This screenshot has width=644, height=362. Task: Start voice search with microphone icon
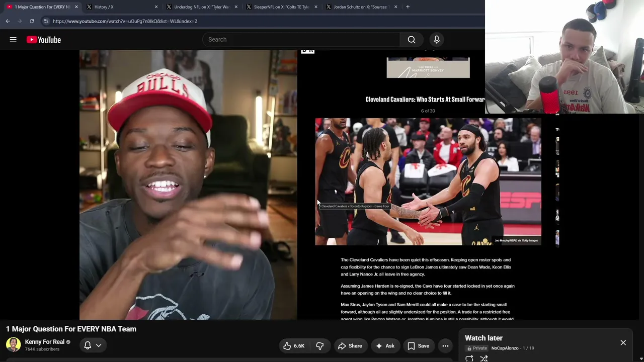437,40
